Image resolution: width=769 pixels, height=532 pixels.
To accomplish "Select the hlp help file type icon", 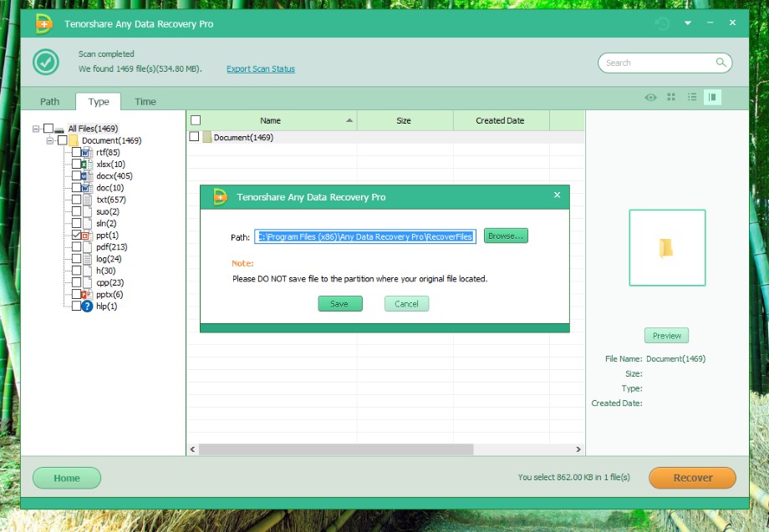I will pos(86,307).
